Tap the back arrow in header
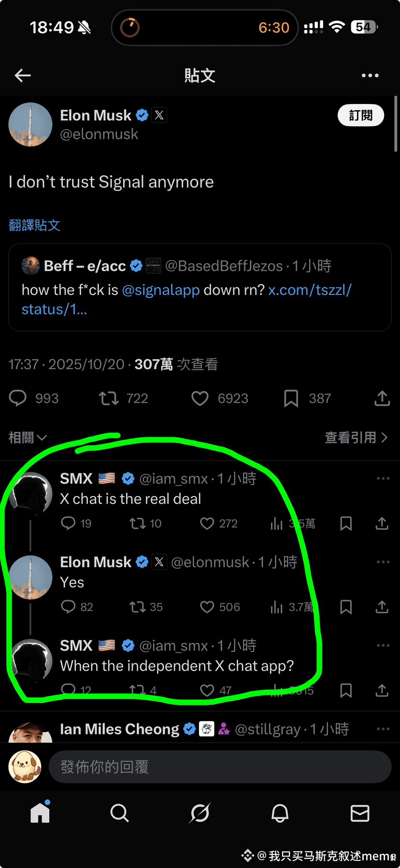The width and height of the screenshot is (400, 868). (x=23, y=75)
